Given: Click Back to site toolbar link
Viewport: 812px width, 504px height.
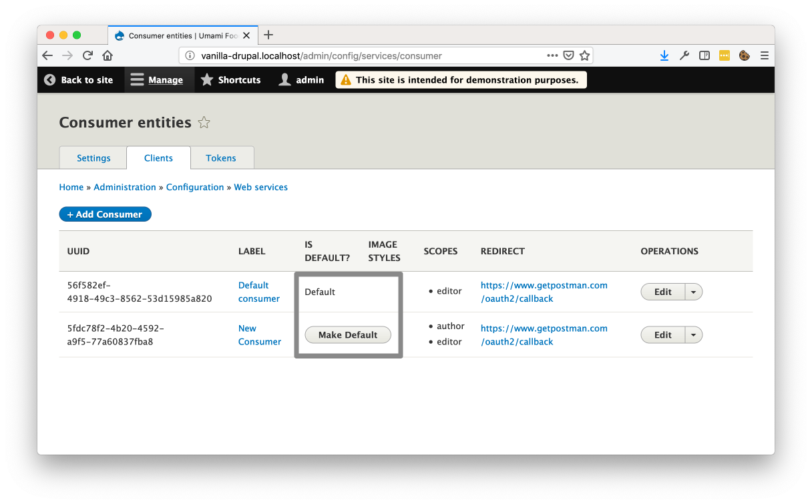Looking at the screenshot, I should click(x=79, y=80).
